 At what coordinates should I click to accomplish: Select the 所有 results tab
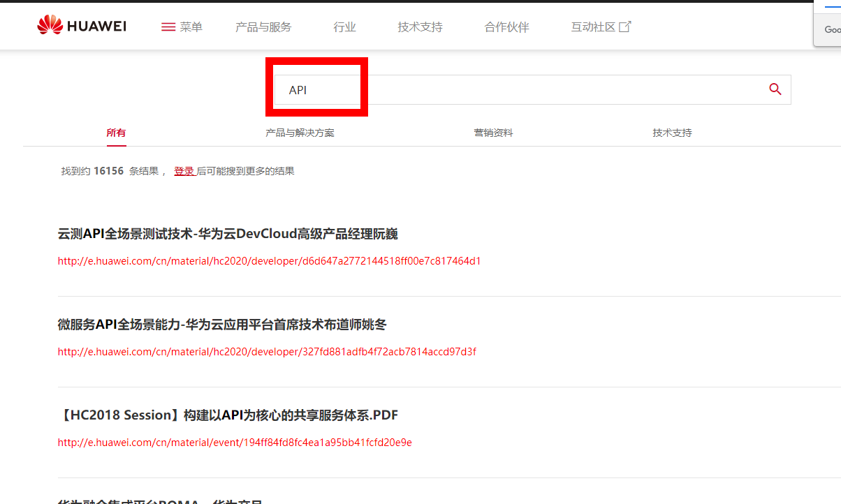point(116,133)
